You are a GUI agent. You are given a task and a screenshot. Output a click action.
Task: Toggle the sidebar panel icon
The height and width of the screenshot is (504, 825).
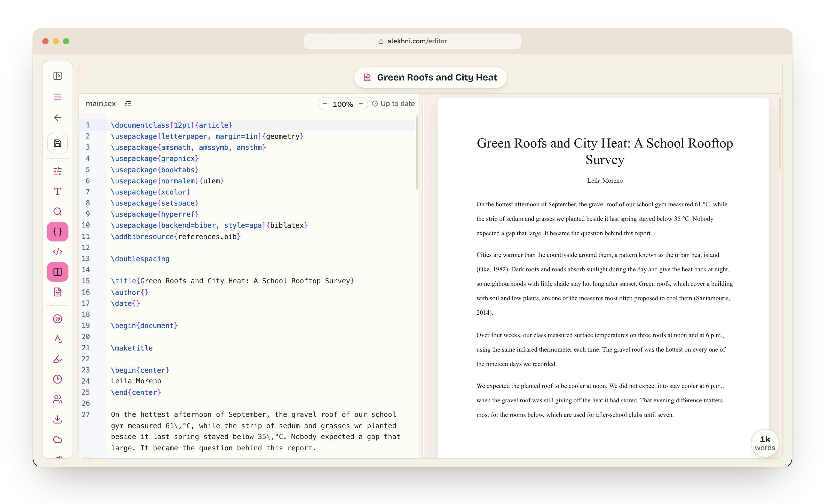pyautogui.click(x=58, y=76)
